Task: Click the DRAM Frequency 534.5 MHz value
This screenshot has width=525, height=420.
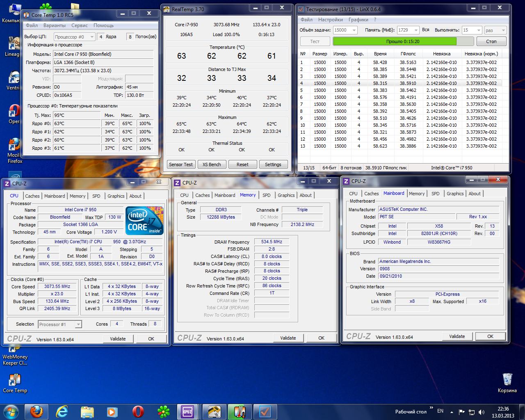Action: click(x=272, y=242)
